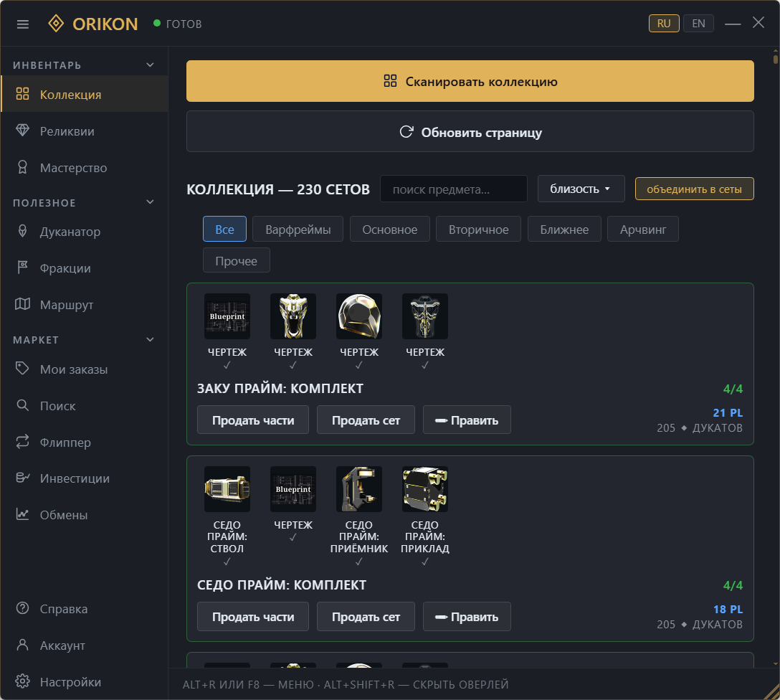The image size is (780, 700).
Task: Open Настройки in the sidebar
Action: click(84, 681)
